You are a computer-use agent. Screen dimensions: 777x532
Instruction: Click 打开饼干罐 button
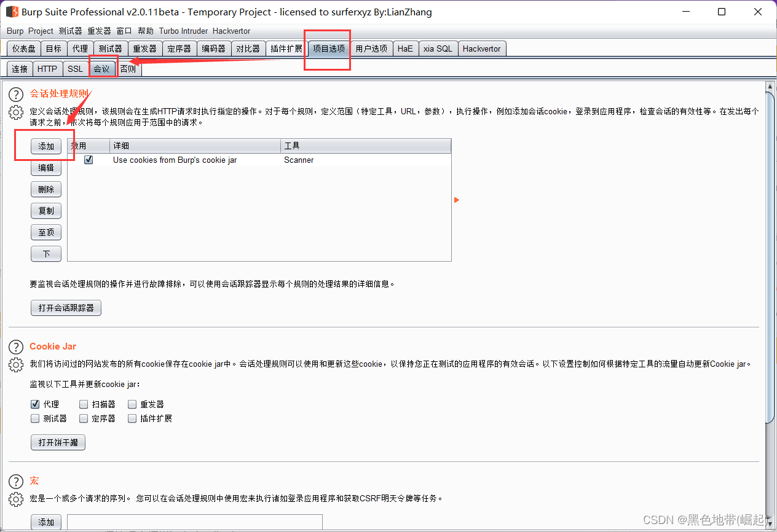pos(58,442)
